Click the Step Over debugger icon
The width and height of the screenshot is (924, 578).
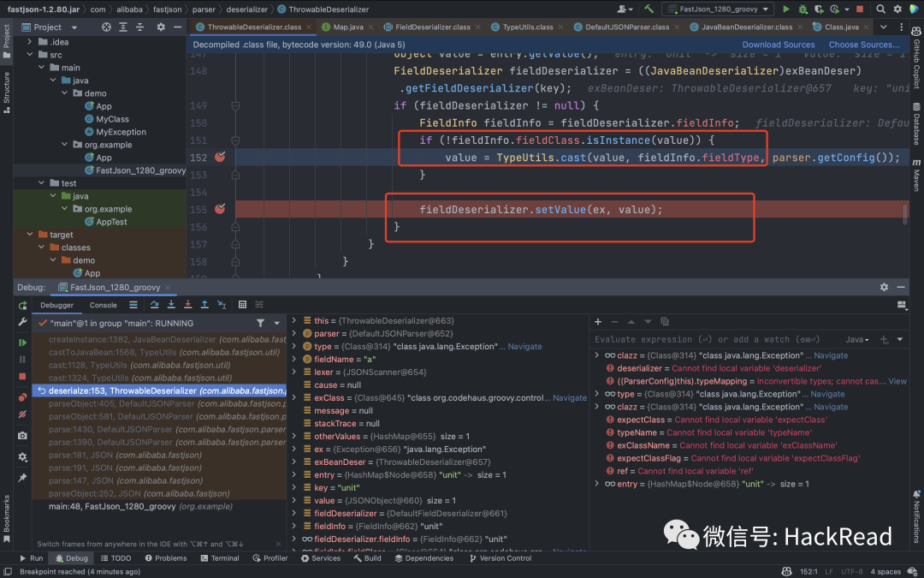click(x=155, y=305)
